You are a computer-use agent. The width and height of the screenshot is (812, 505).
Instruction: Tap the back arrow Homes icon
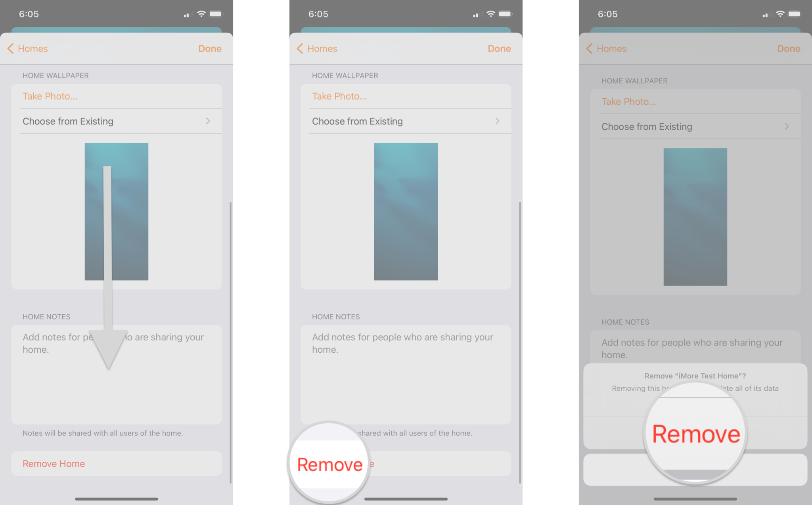click(x=27, y=48)
